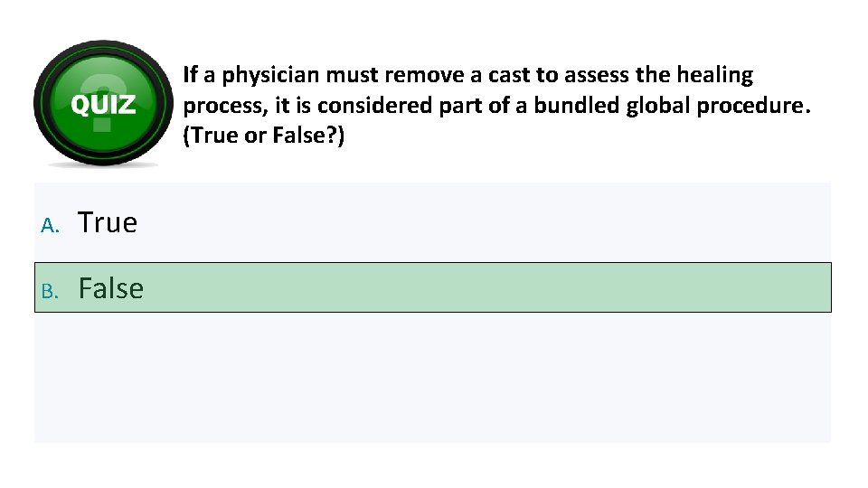868x488 pixels.
Task: Select answer B, False
Action: (x=110, y=288)
